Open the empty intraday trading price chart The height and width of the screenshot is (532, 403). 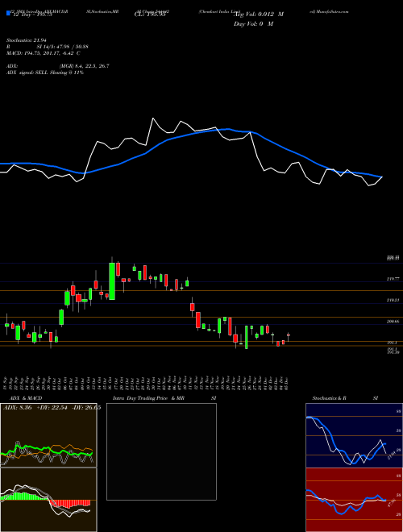pos(161,451)
